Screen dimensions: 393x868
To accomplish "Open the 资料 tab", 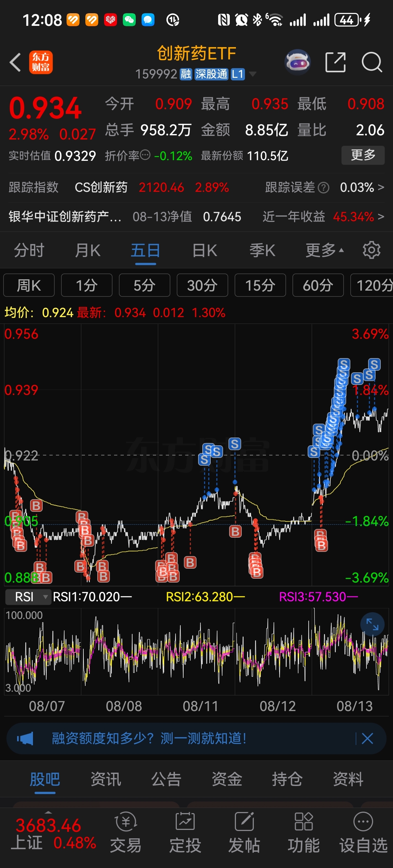I will (348, 779).
